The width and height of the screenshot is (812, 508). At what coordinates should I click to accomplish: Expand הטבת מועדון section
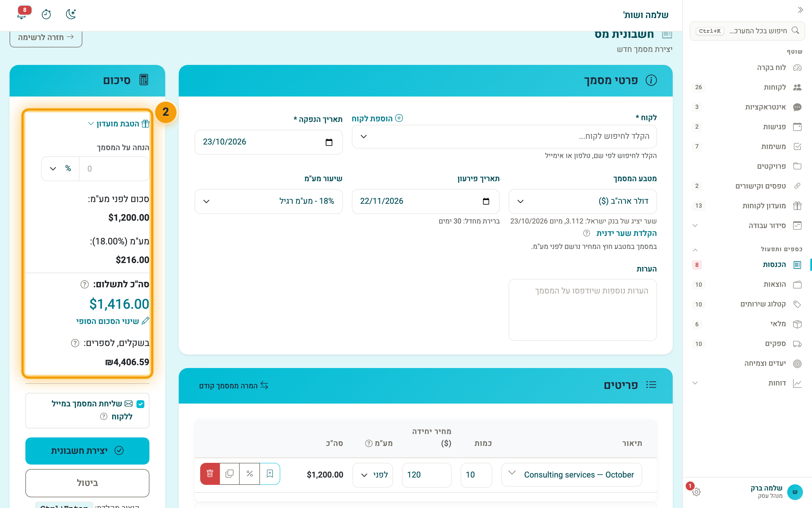pos(118,124)
